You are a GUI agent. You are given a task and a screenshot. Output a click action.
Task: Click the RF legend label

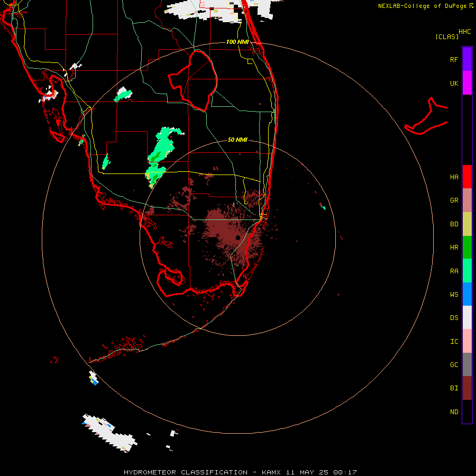tap(454, 59)
